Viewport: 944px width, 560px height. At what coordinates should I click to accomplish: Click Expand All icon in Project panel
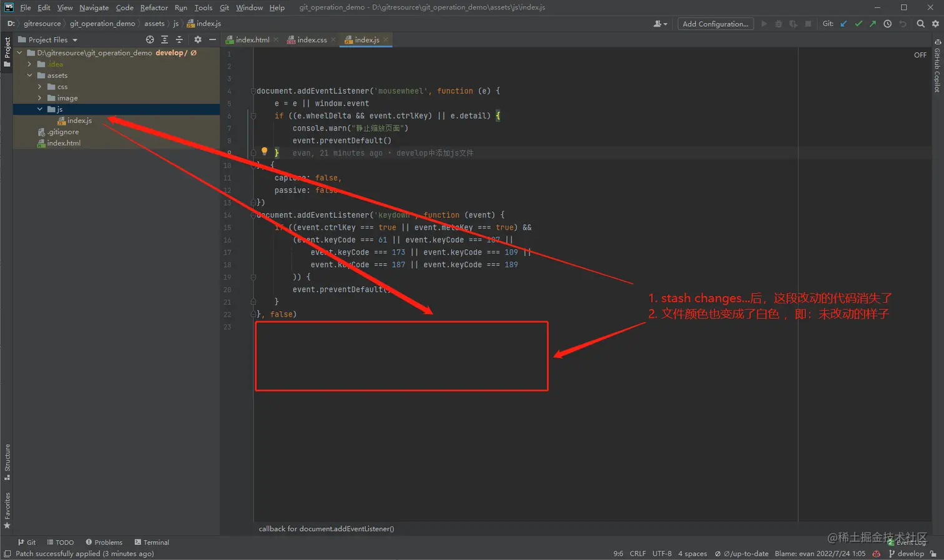165,39
